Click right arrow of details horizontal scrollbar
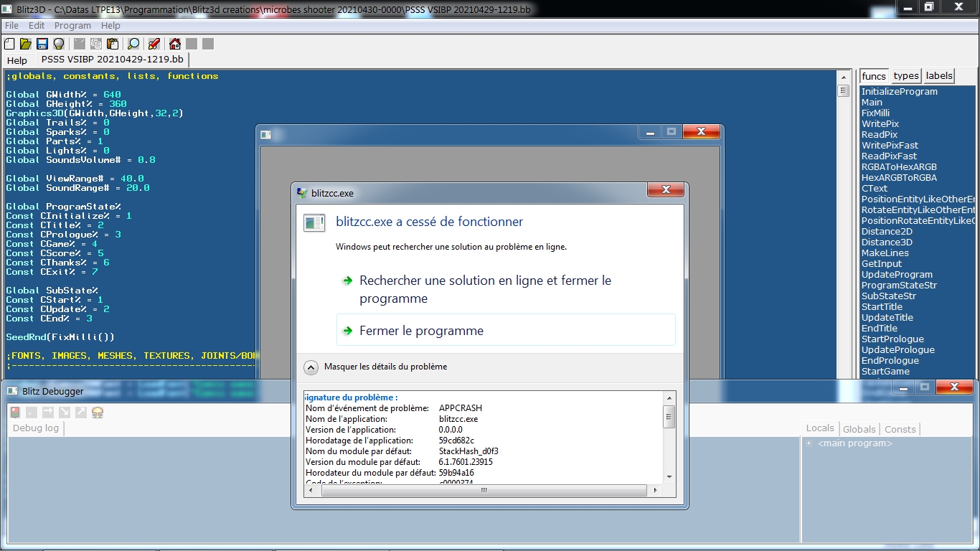980x551 pixels. (656, 491)
